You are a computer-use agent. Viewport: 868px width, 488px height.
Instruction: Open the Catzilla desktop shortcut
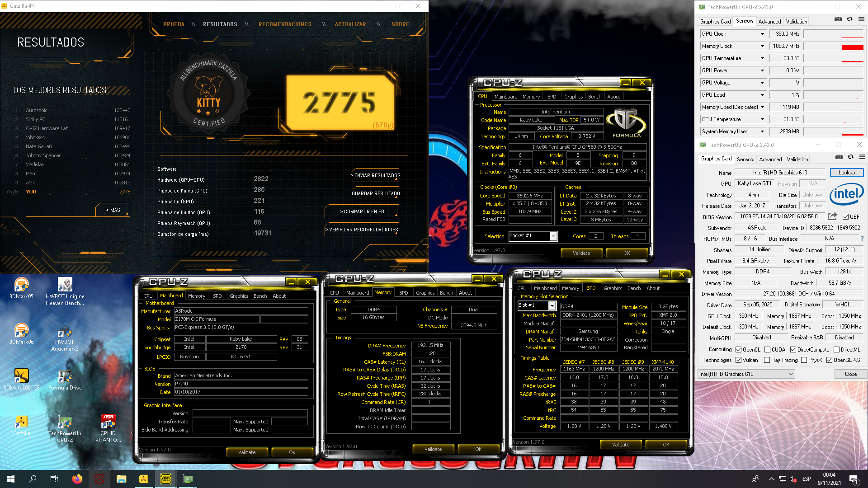point(21,425)
